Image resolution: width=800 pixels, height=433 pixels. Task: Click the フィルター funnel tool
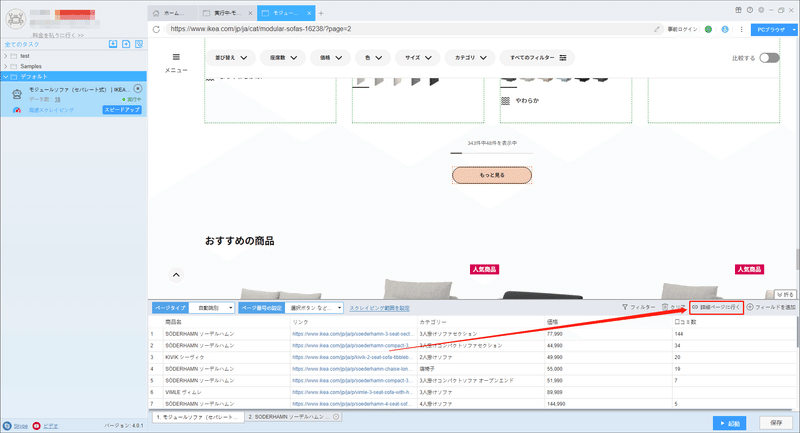638,308
